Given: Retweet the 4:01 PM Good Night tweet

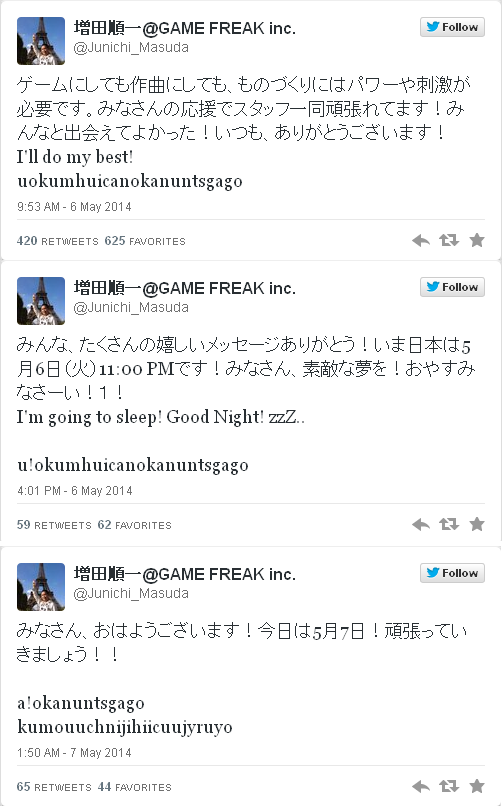Looking at the screenshot, I should (x=449, y=524).
